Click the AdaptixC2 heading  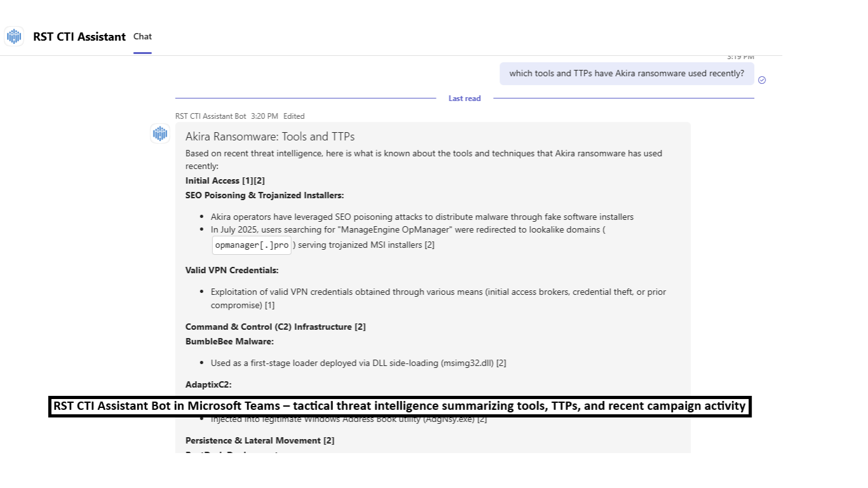click(x=208, y=384)
